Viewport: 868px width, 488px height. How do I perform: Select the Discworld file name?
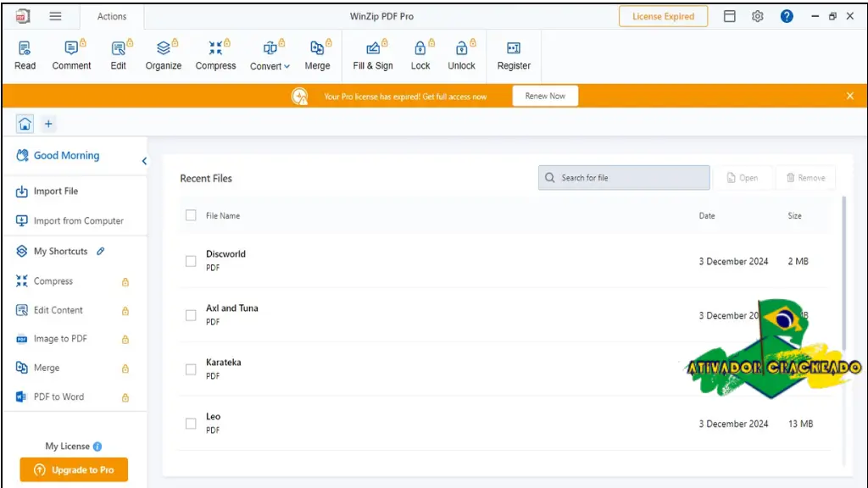(x=225, y=254)
